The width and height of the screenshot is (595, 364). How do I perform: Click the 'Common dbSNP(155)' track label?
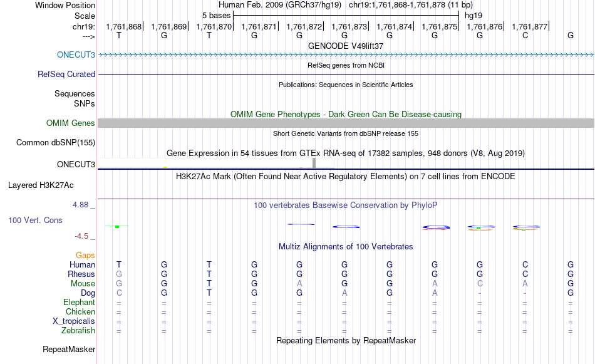[x=55, y=143]
